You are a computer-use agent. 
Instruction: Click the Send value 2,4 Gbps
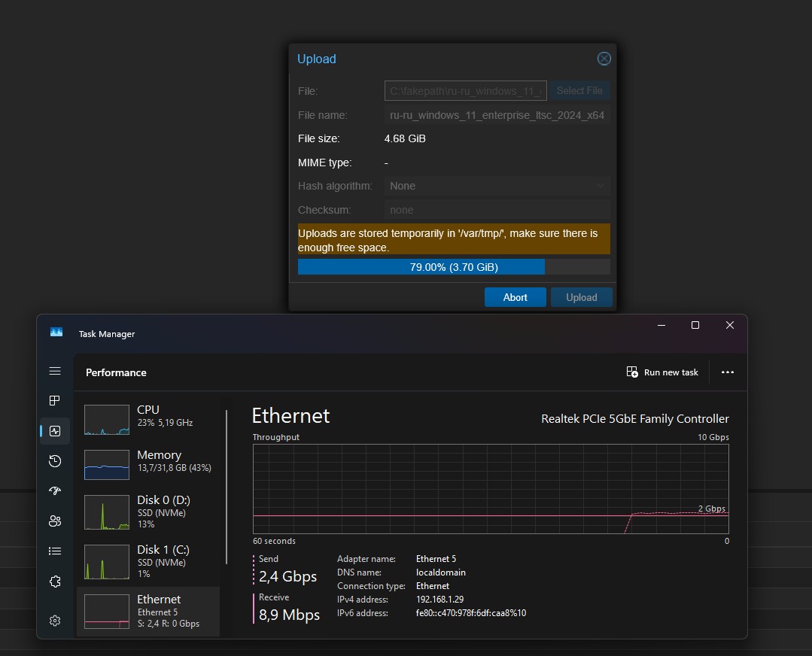click(287, 576)
